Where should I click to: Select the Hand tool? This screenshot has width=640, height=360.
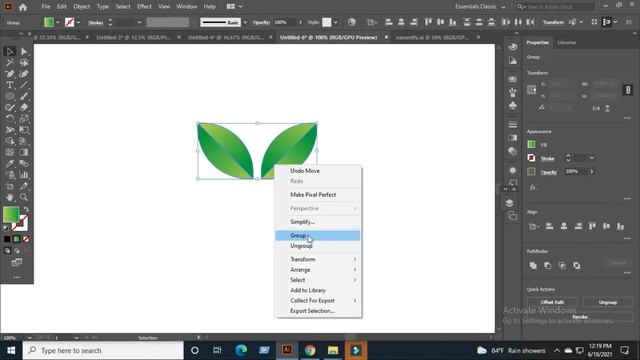[x=10, y=197]
